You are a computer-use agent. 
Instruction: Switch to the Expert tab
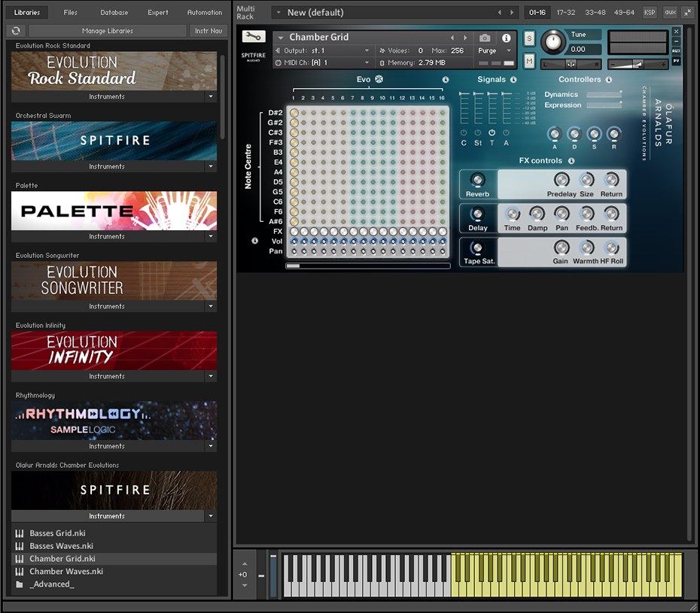pyautogui.click(x=158, y=13)
